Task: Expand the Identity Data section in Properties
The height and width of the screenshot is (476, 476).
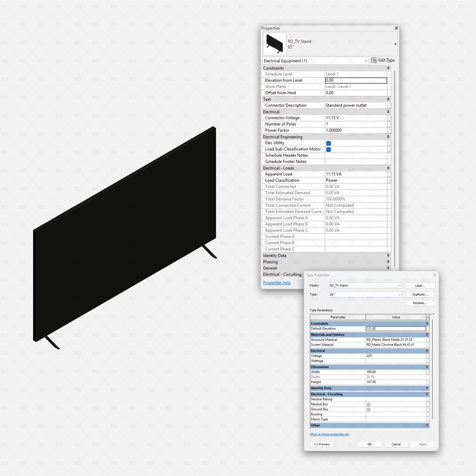Action: 388,256
